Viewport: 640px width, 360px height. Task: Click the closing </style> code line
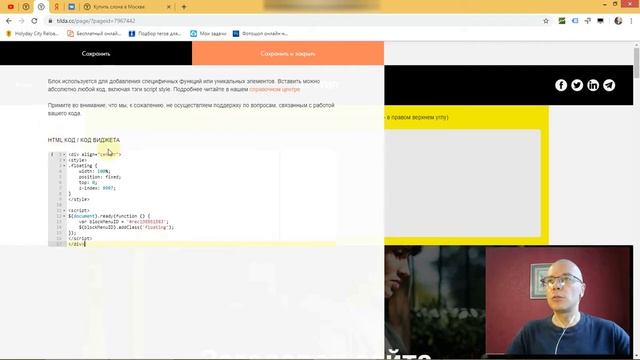point(79,199)
